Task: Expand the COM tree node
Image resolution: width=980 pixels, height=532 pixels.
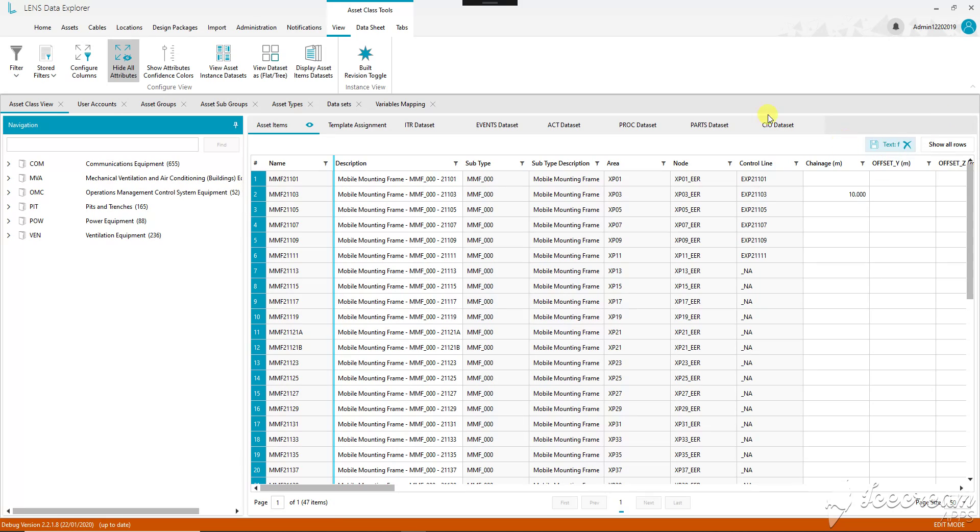Action: coord(9,164)
